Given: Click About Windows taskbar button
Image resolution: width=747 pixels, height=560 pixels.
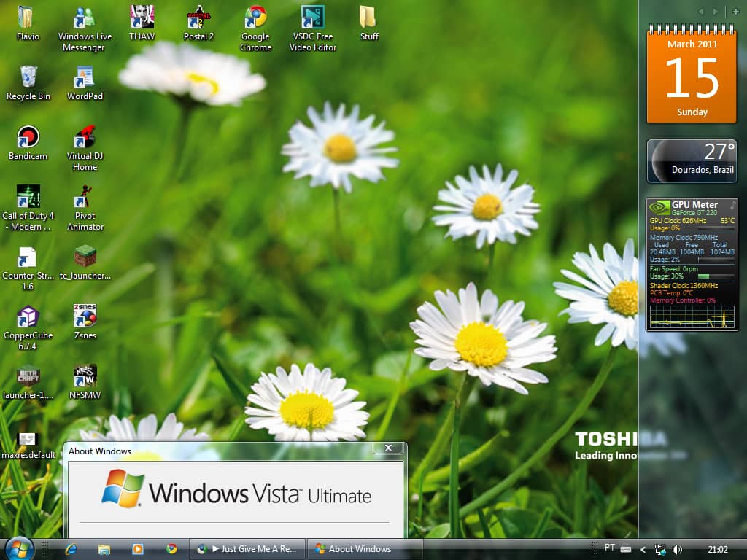Looking at the screenshot, I should pos(365,549).
